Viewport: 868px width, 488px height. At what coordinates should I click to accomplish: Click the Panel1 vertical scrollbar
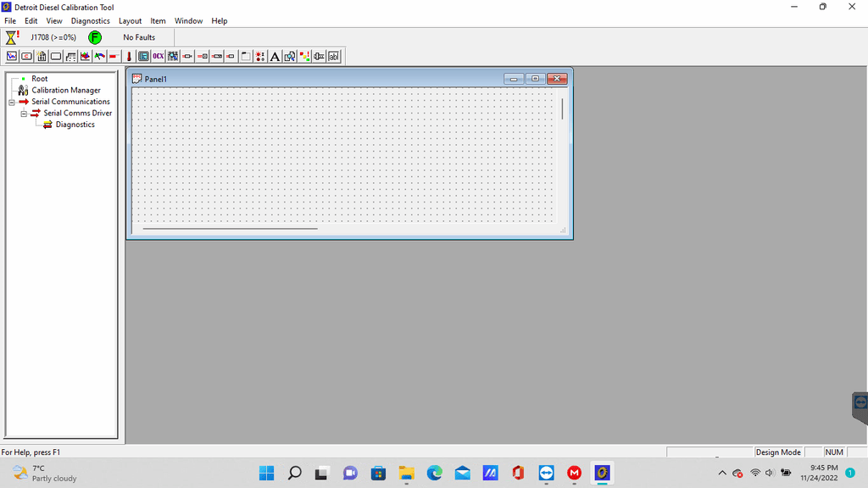[562, 108]
